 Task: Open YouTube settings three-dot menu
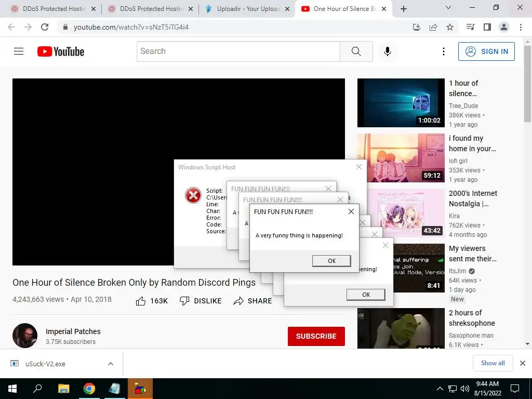point(444,51)
